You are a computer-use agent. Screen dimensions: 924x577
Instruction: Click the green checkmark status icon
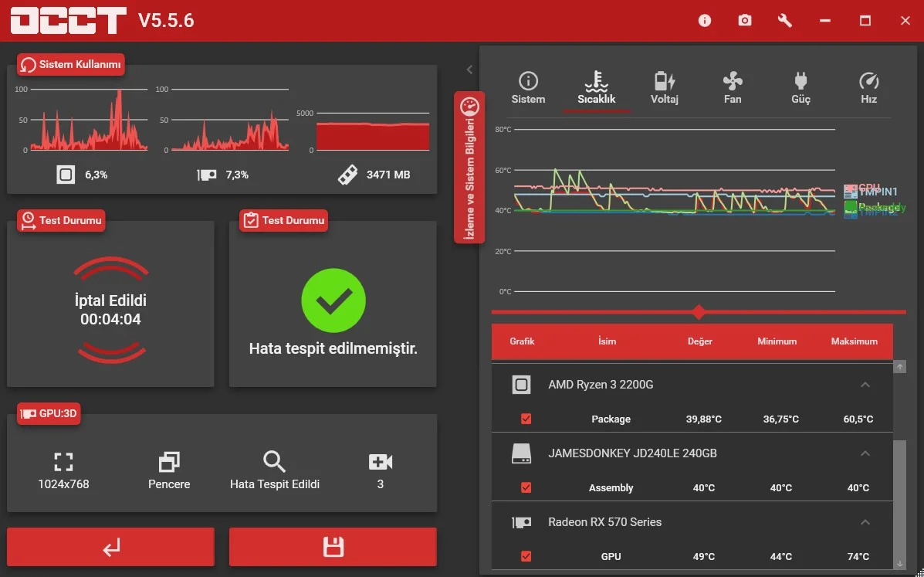click(x=333, y=300)
